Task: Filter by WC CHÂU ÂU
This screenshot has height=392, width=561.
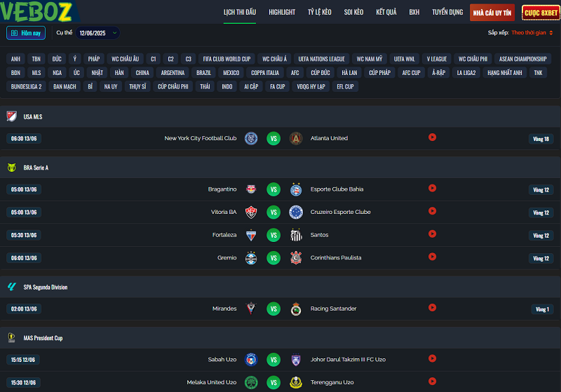Action: (126, 59)
